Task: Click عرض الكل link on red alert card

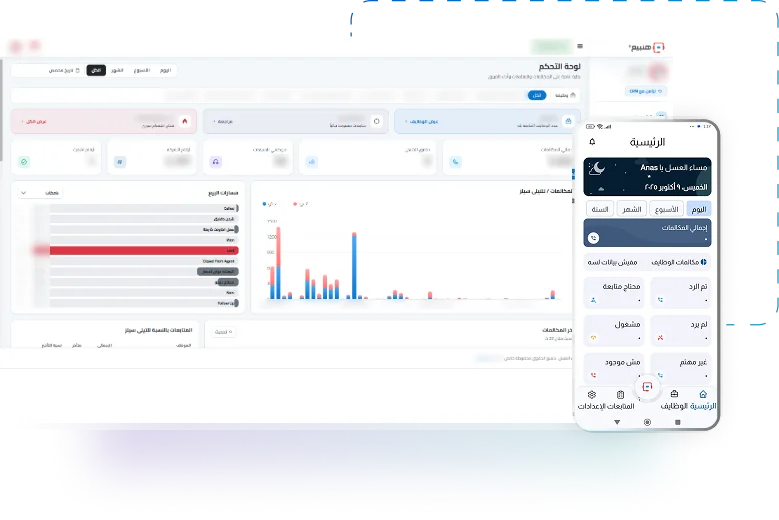Action: pos(34,122)
